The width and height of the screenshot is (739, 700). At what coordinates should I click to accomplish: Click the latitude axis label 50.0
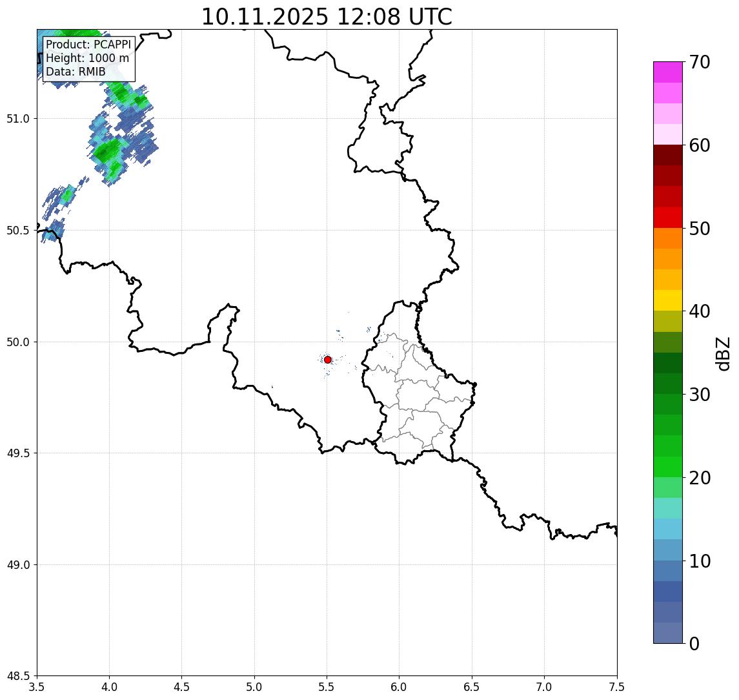18,342
